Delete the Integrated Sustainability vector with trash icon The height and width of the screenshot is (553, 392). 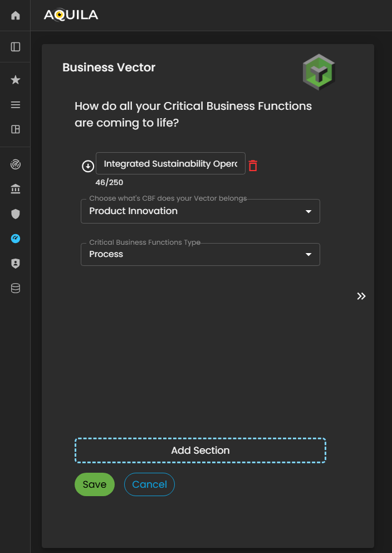tap(253, 166)
